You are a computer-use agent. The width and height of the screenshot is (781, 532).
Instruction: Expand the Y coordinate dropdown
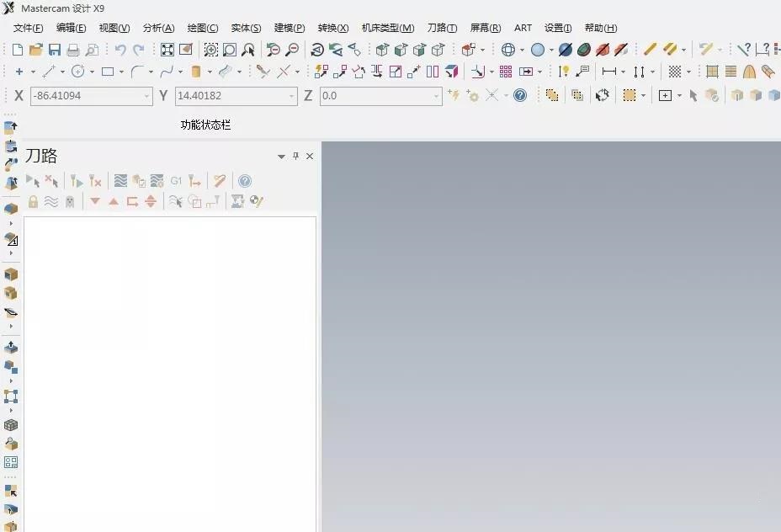pos(291,96)
